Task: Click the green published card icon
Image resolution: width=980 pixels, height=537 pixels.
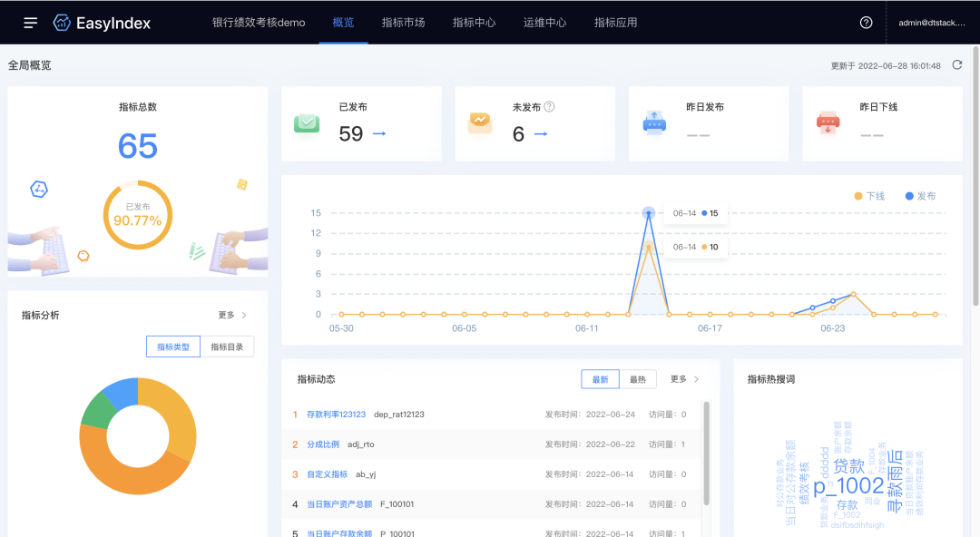Action: pos(307,123)
